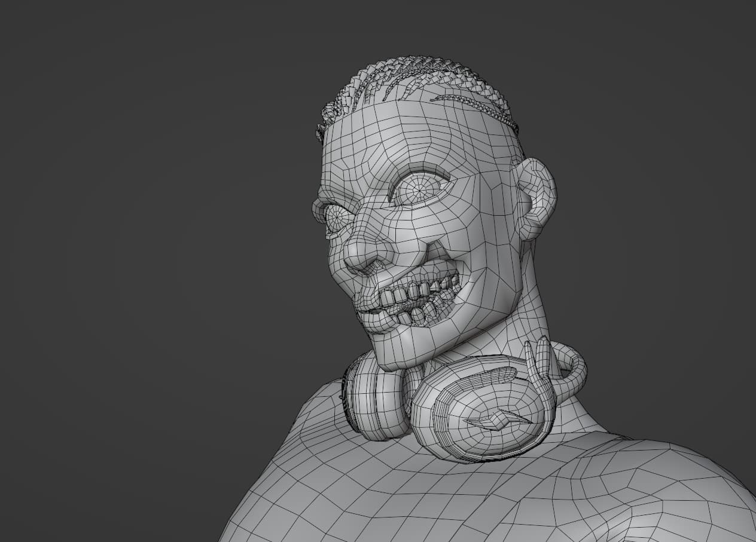Click the upper row of teeth
Image resolution: width=756 pixels, height=542 pixels.
click(411, 292)
